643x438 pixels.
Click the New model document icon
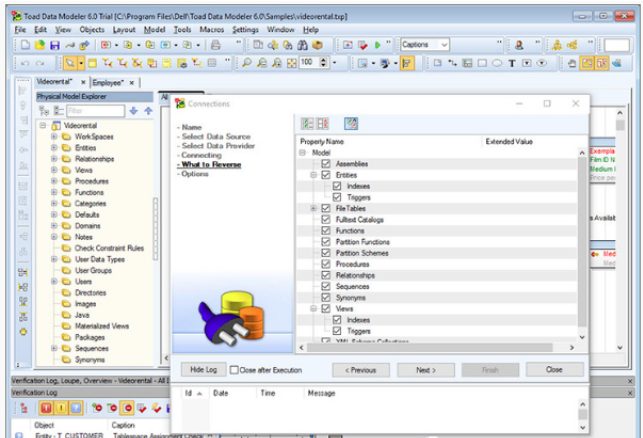25,45
